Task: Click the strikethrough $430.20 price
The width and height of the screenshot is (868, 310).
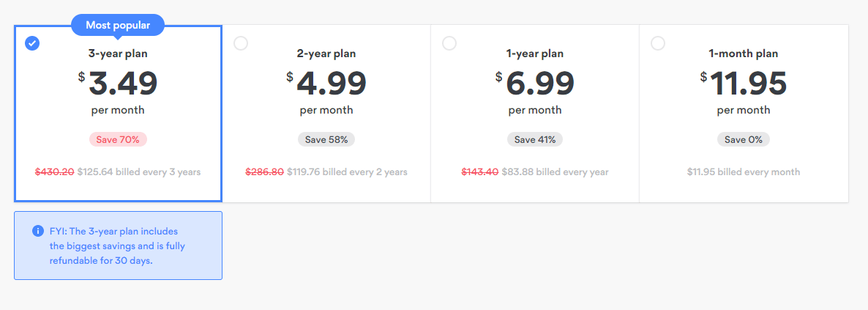Action: coord(54,172)
